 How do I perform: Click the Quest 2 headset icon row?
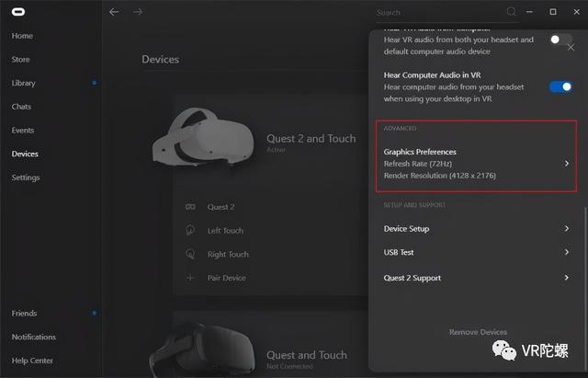pyautogui.click(x=190, y=207)
